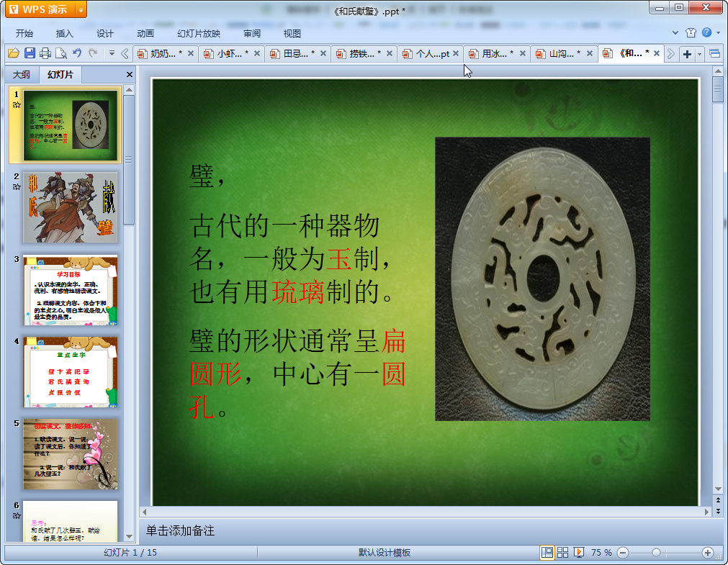Click the double-chevron left tab navigation arrow
This screenshot has width=728, height=565.
click(x=125, y=54)
